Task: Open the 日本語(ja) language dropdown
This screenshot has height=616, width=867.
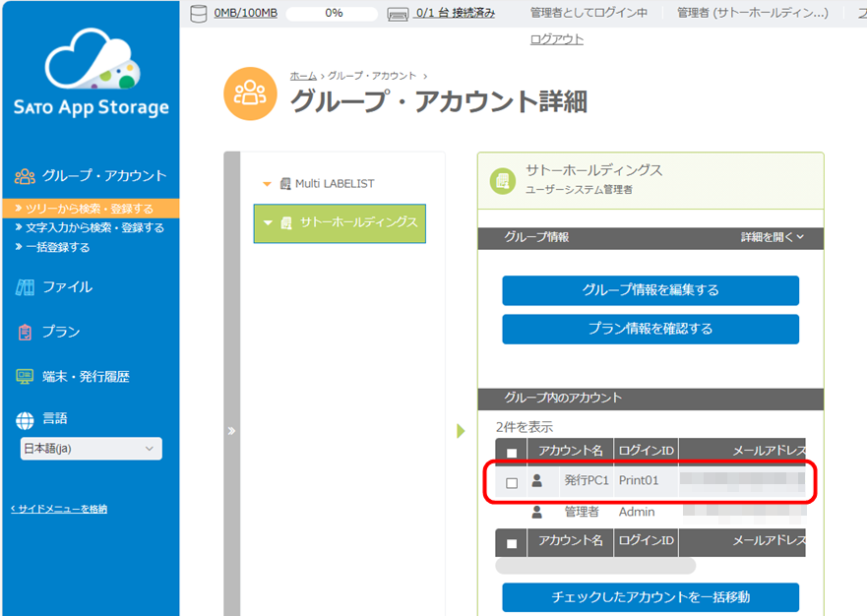Action: tap(92, 449)
